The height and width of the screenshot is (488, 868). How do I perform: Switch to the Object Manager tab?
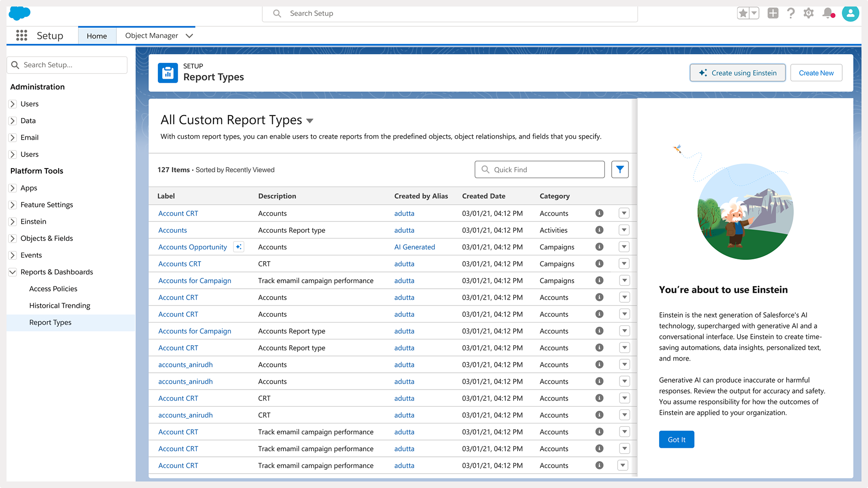coord(151,36)
